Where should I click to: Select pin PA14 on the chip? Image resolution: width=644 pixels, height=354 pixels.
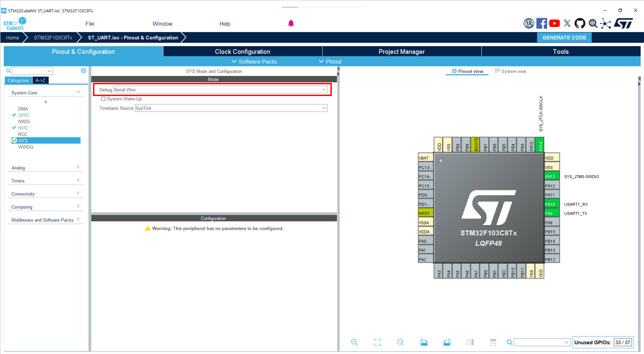pos(540,145)
